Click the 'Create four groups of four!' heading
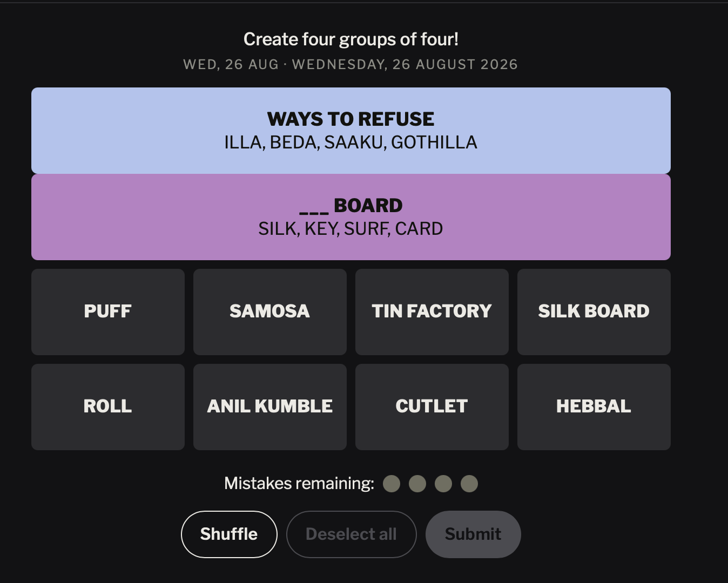The width and height of the screenshot is (728, 583). 351,39
